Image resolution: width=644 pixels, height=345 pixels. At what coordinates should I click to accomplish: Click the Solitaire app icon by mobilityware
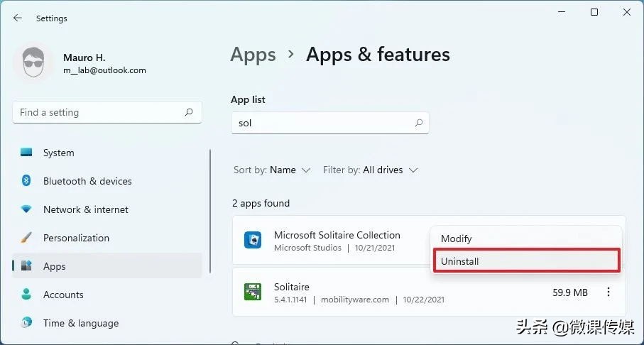253,292
